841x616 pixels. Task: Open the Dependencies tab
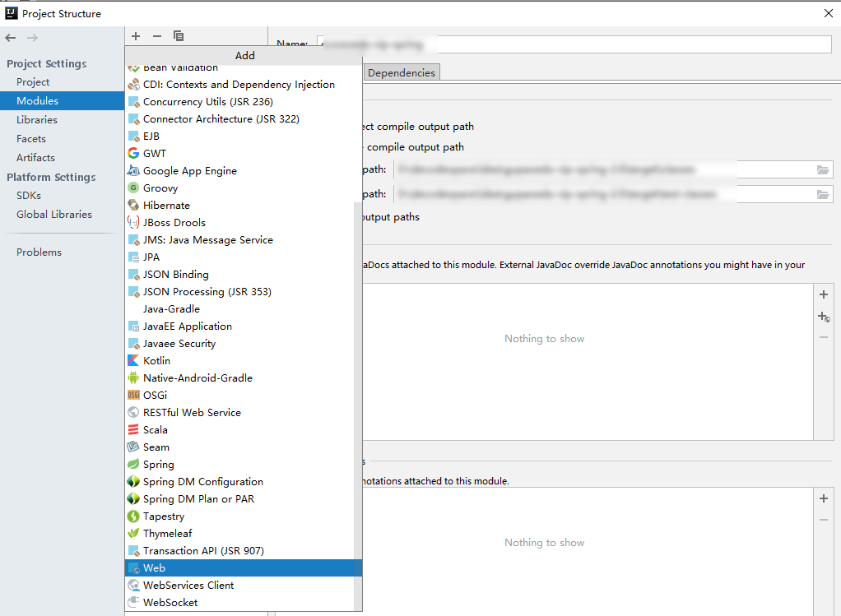pos(402,73)
